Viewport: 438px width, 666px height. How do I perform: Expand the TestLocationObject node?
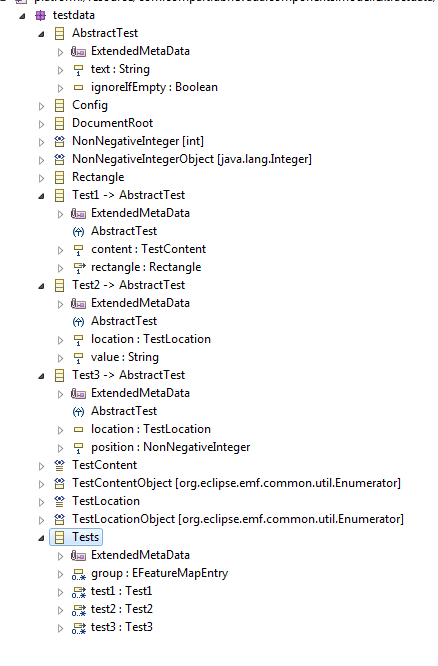(x=41, y=520)
